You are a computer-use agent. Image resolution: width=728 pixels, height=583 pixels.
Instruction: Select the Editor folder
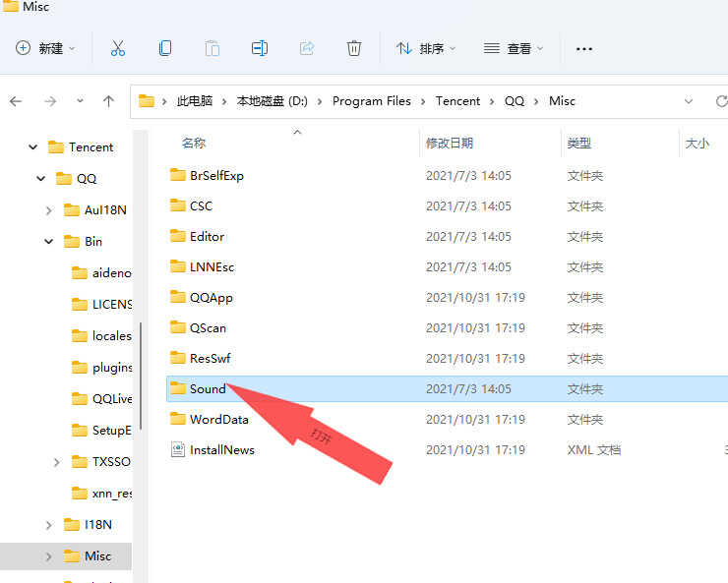click(207, 237)
